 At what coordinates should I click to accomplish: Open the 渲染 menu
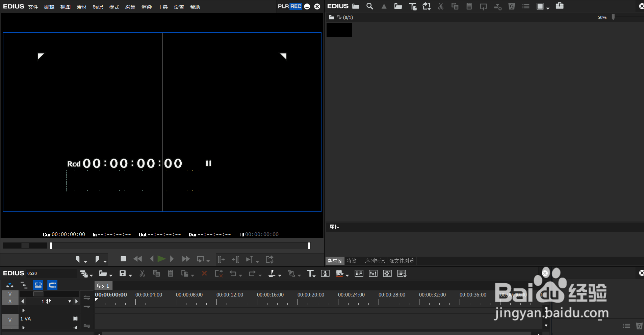(x=147, y=7)
